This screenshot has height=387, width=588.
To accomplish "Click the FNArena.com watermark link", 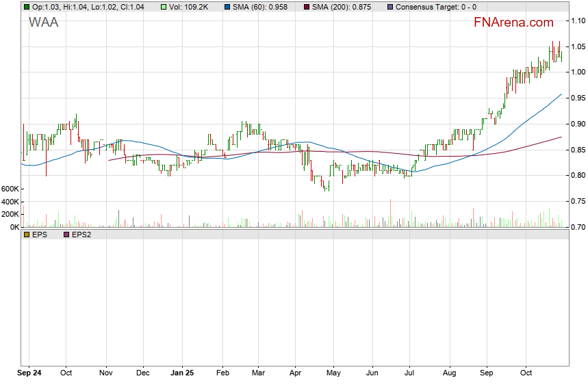I will [513, 23].
